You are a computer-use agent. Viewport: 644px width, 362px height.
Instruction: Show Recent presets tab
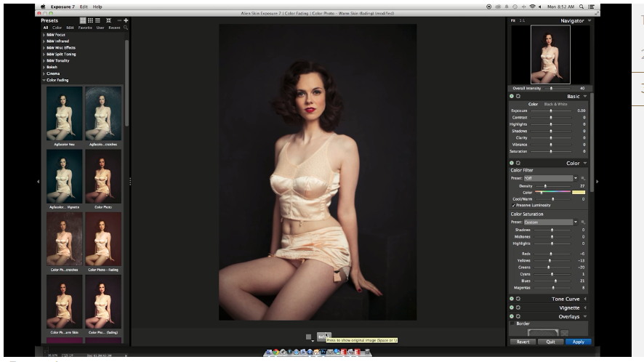pyautogui.click(x=114, y=28)
